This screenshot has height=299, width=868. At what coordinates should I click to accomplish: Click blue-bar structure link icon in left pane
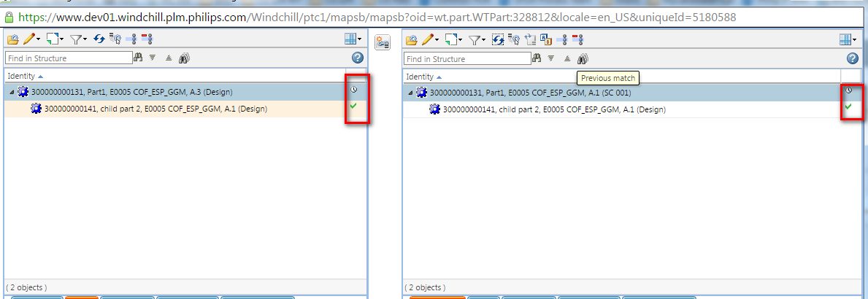tap(131, 39)
